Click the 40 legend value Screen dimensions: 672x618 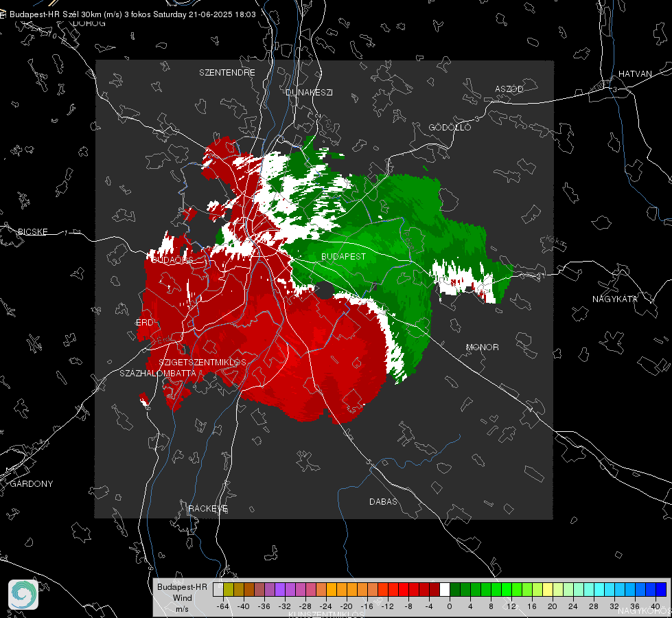(x=656, y=606)
